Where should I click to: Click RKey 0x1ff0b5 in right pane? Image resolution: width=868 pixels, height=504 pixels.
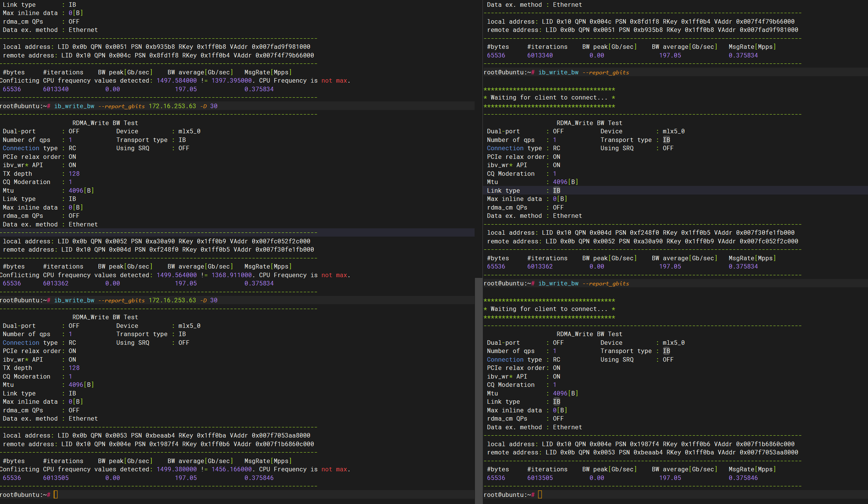[x=696, y=233]
